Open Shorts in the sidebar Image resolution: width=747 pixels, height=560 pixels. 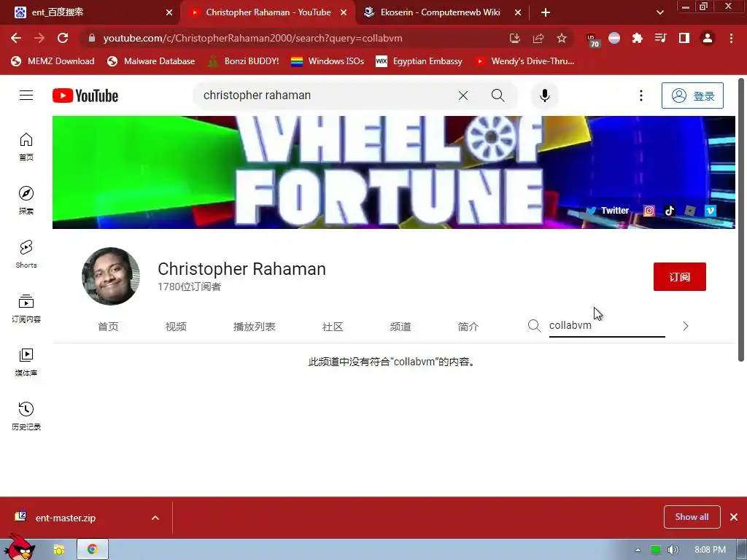click(26, 254)
